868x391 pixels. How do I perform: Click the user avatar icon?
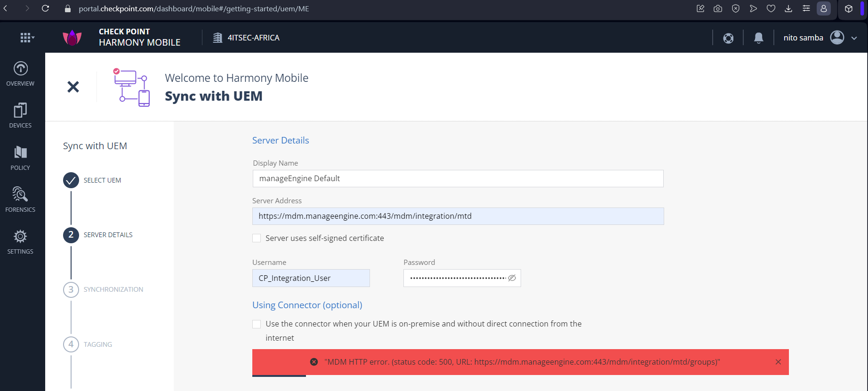[837, 38]
